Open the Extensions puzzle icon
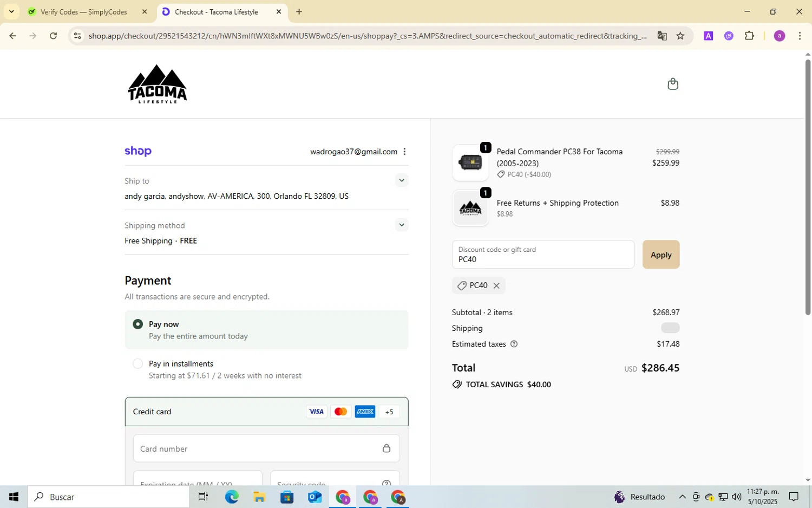The image size is (812, 508). pos(749,36)
